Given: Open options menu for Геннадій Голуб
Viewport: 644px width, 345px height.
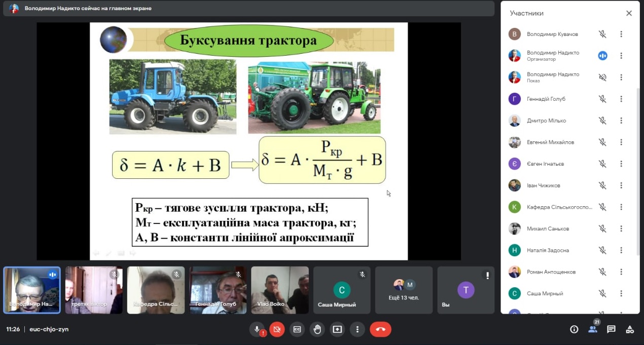Looking at the screenshot, I should [x=621, y=99].
